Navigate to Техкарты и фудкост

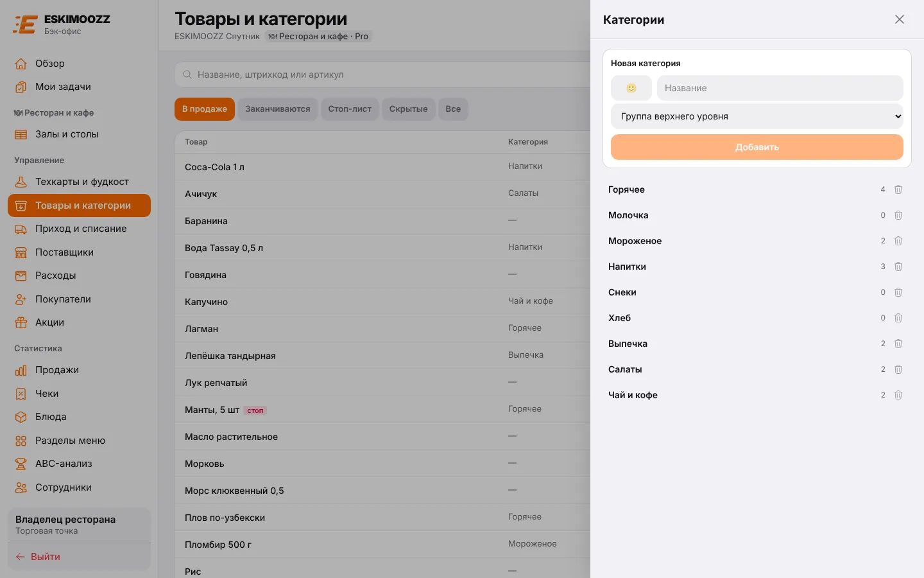(x=79, y=182)
